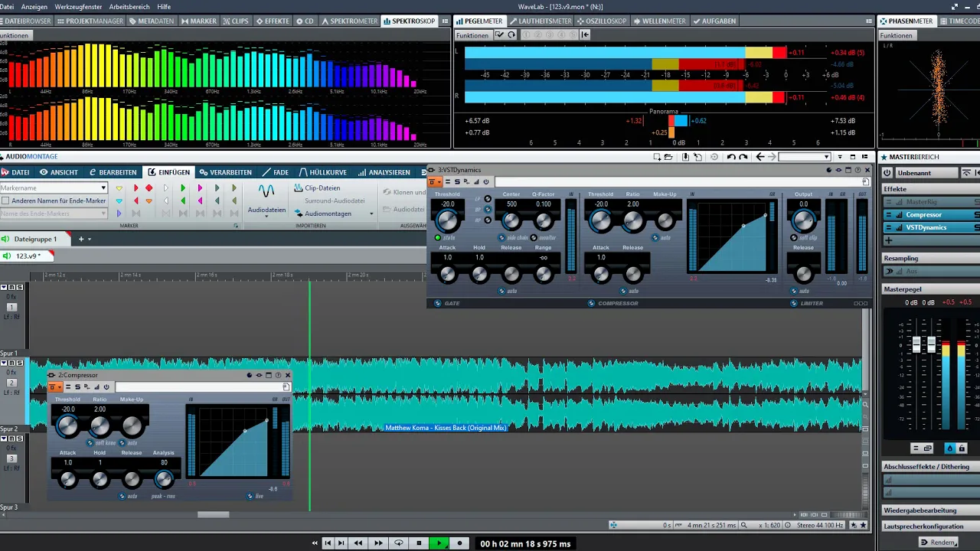Click the Unbenannt preset button

[926, 173]
